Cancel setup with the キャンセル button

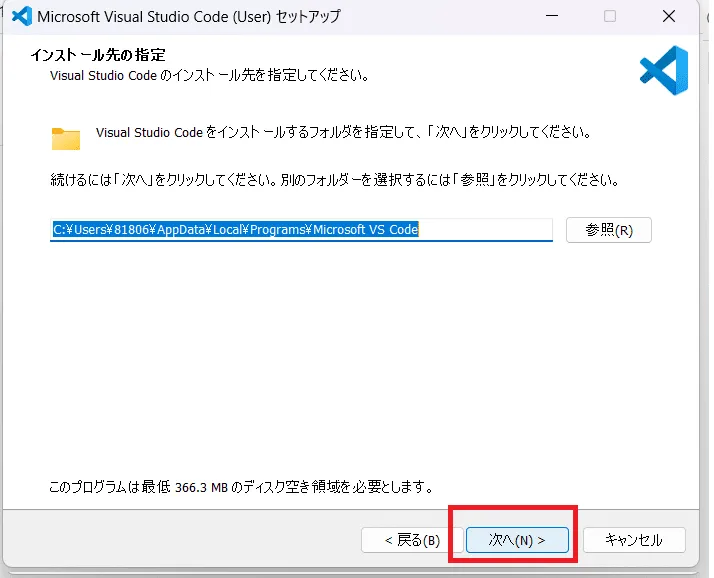point(634,540)
